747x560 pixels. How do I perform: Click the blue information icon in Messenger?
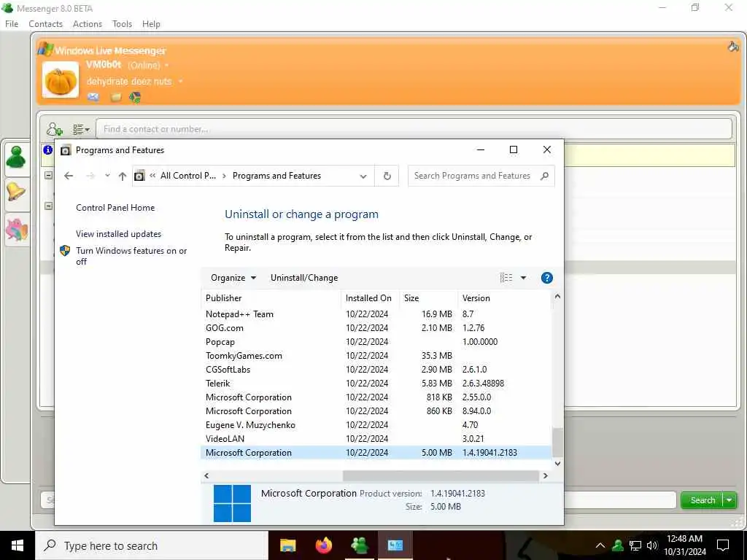47,150
